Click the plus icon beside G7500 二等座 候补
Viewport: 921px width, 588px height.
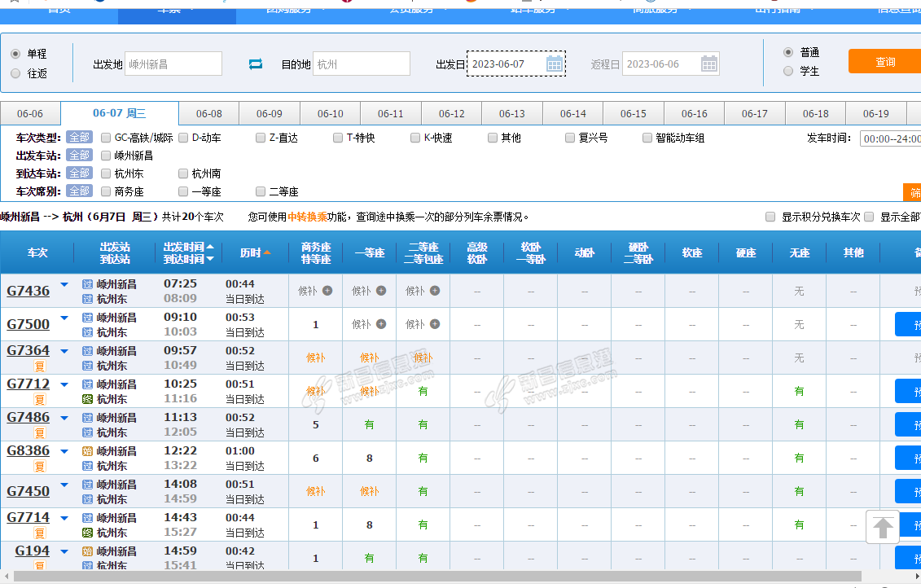(435, 324)
